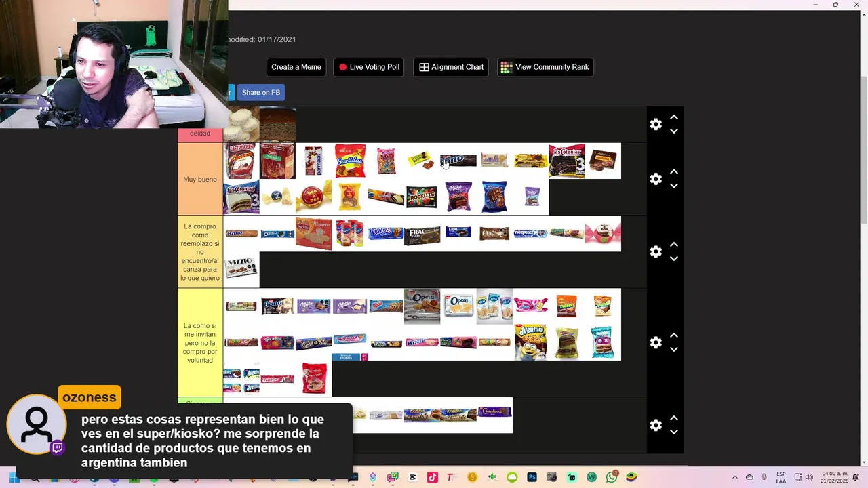Select the deidad tier label

tap(200, 134)
